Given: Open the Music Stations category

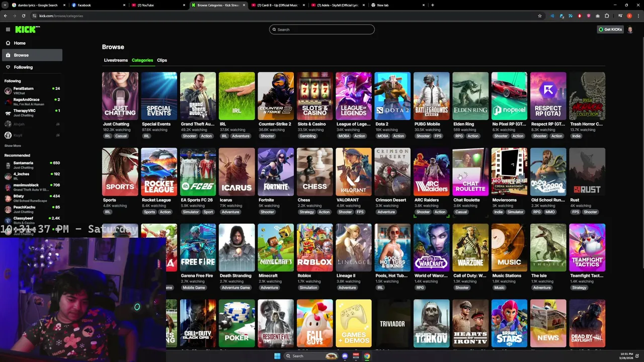Looking at the screenshot, I should click(509, 248).
